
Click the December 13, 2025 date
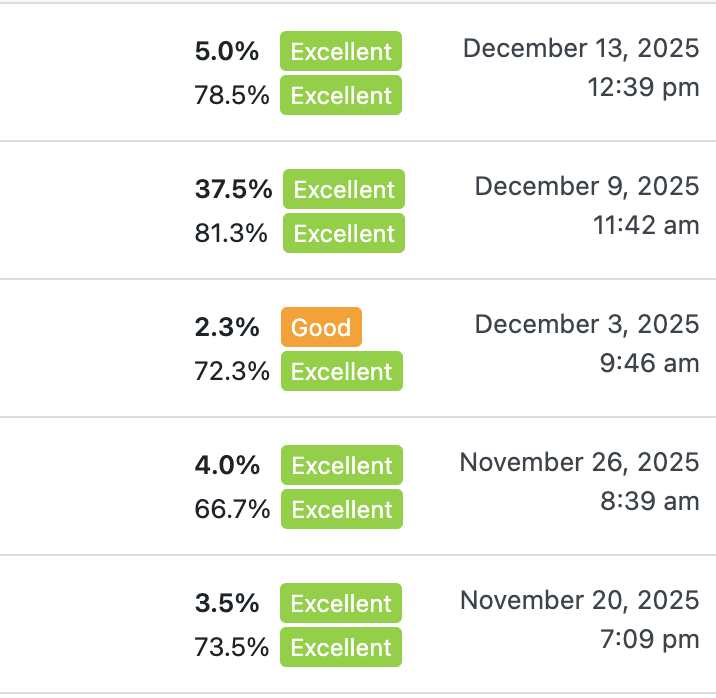click(580, 48)
